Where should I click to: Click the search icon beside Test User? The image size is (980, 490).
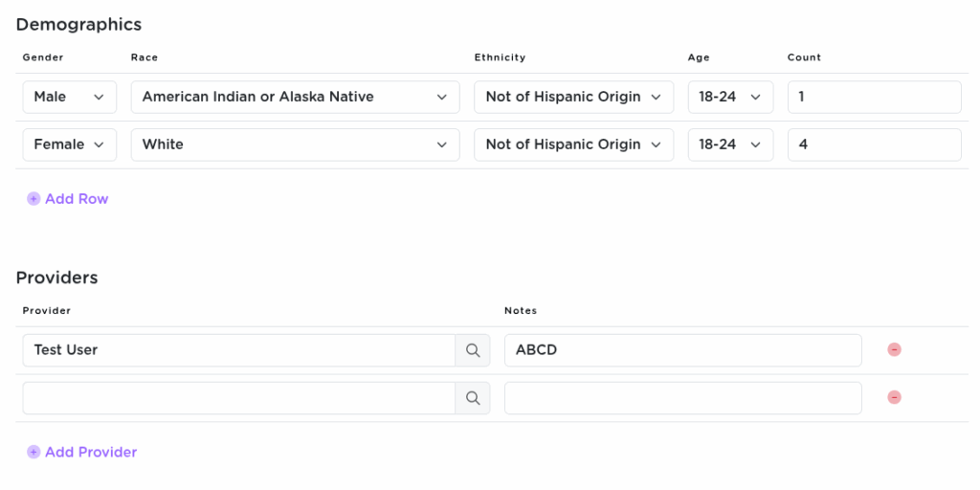pyautogui.click(x=473, y=350)
